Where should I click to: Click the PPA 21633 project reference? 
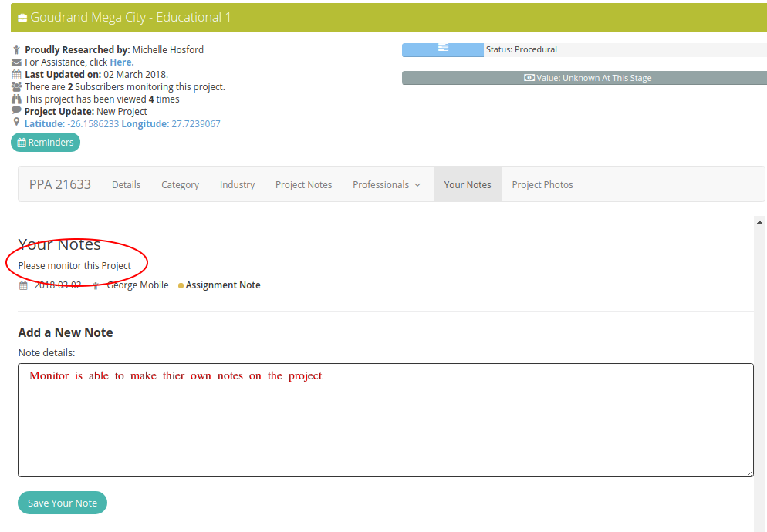tap(60, 184)
